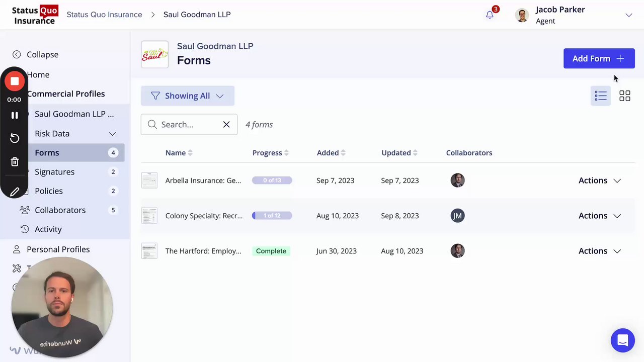Image resolution: width=644 pixels, height=362 pixels.
Task: Open Policies in the sidebar
Action: 49,191
